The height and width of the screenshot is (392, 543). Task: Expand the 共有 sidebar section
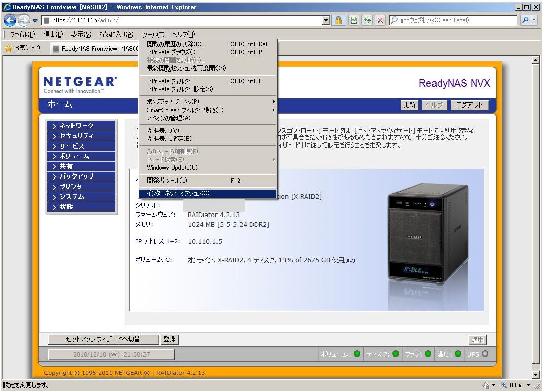(x=81, y=166)
